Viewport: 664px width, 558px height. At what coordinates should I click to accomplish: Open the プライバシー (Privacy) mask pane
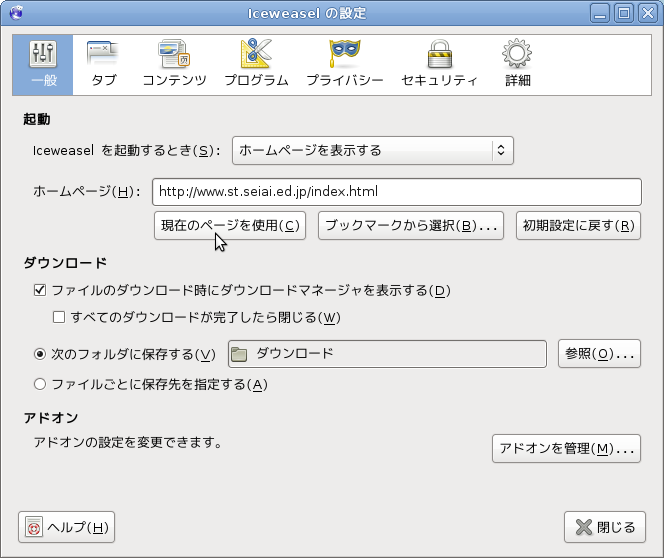click(345, 65)
